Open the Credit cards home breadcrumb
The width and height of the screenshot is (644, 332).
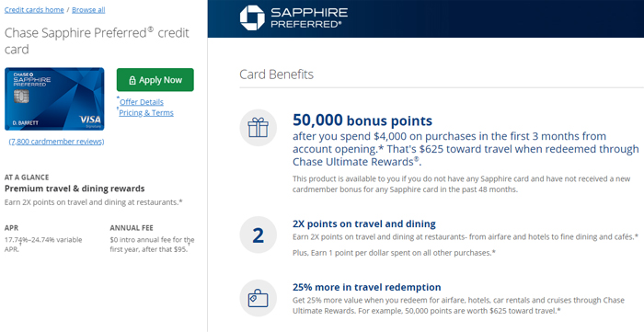coord(34,10)
